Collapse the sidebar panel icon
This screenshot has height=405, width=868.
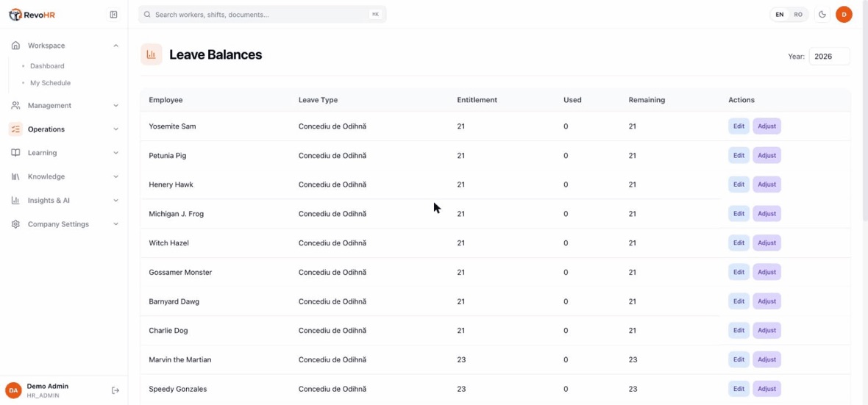point(113,15)
